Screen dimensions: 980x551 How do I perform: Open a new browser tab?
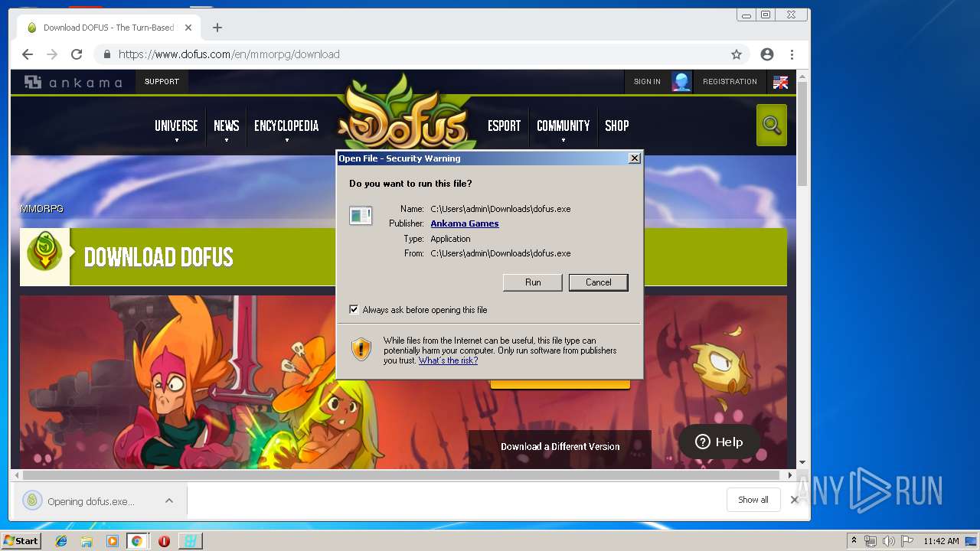coord(217,28)
